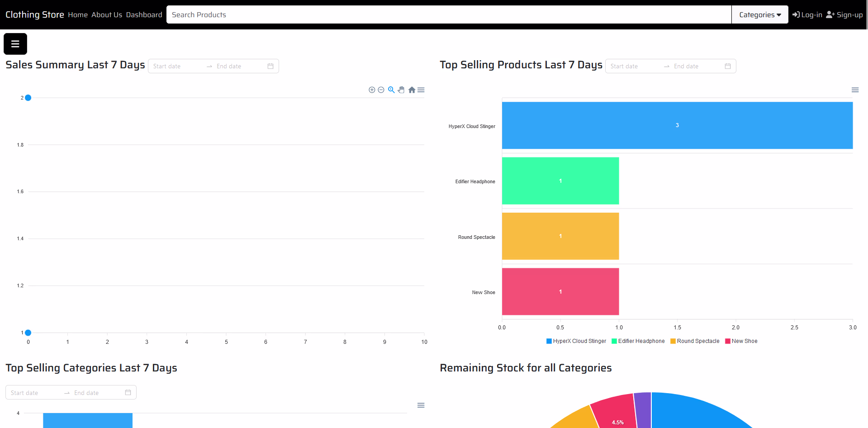Zoom in on Sales Summary chart
This screenshot has height=428, width=868.
pyautogui.click(x=372, y=90)
